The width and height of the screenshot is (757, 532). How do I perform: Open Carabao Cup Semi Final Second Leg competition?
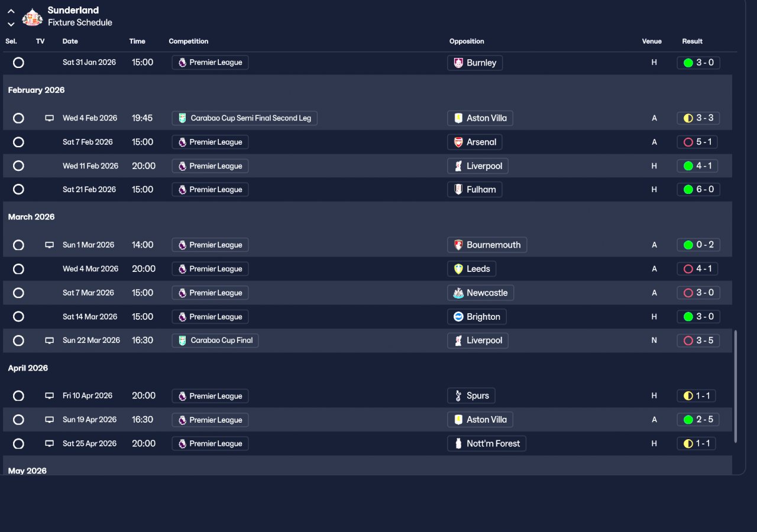click(245, 118)
